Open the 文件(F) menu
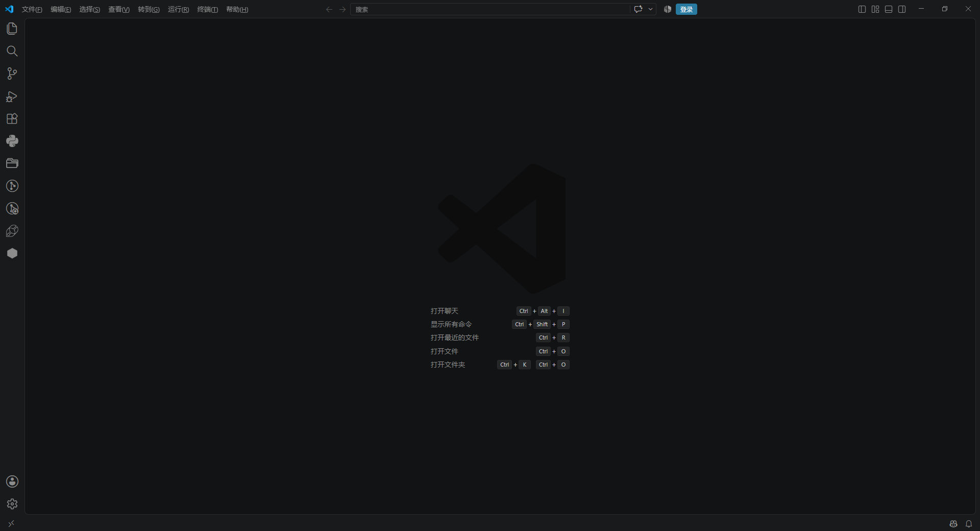This screenshot has height=531, width=980. [32, 9]
